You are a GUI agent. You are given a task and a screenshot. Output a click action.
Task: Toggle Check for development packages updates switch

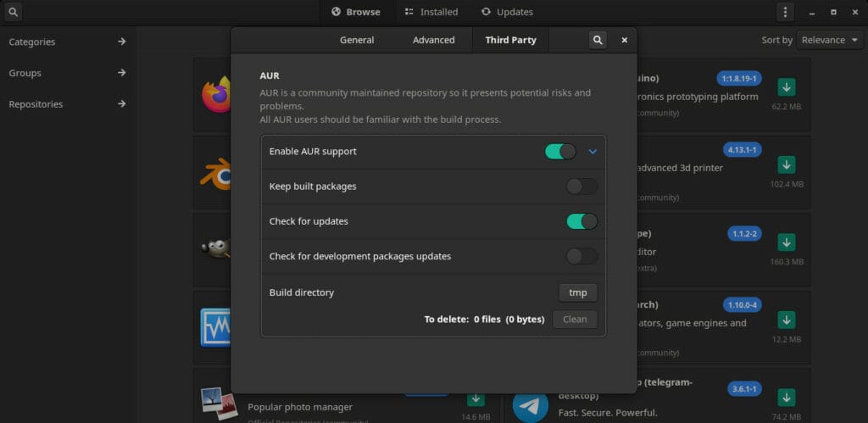point(581,256)
